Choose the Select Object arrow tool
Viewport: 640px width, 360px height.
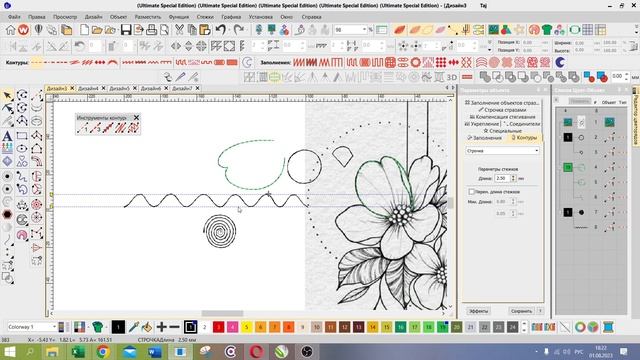7,96
